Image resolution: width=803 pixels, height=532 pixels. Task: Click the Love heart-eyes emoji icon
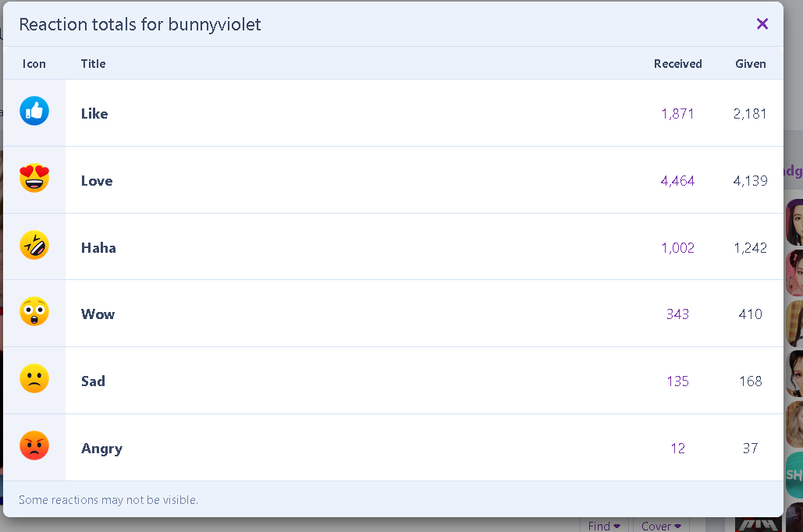click(x=34, y=178)
